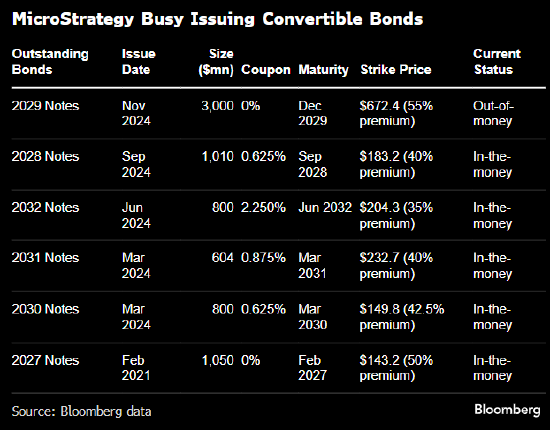550x430 pixels.
Task: Click the Bloomberg logo
Action: pyautogui.click(x=507, y=410)
